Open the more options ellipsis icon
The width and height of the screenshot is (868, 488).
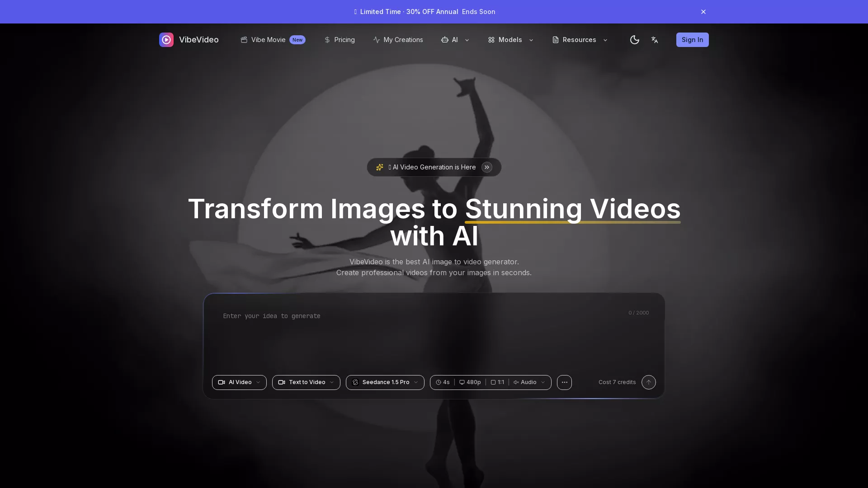point(564,382)
